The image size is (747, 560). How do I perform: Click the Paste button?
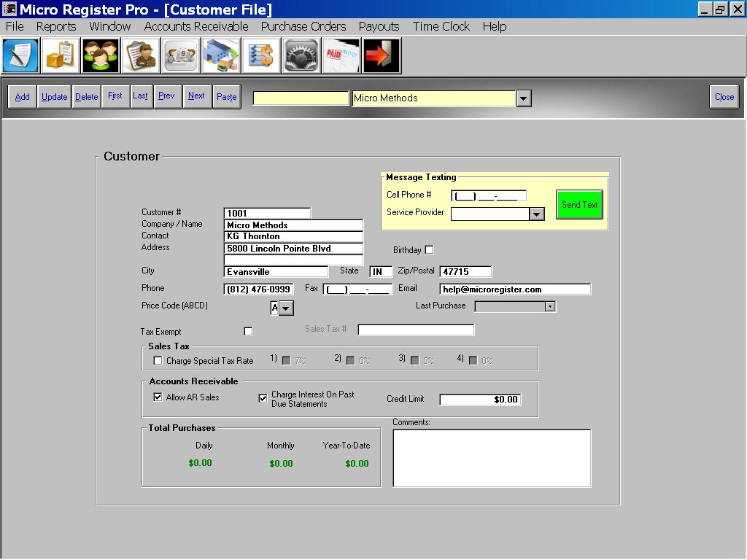pyautogui.click(x=227, y=97)
